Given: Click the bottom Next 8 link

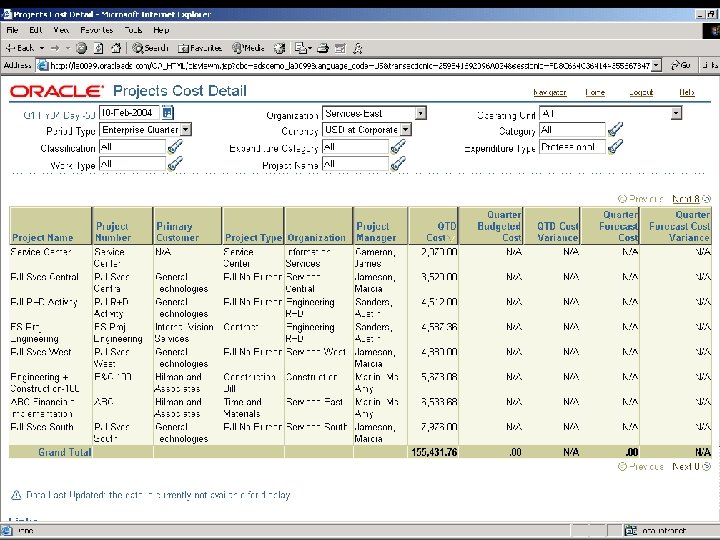Looking at the screenshot, I should click(x=686, y=467).
